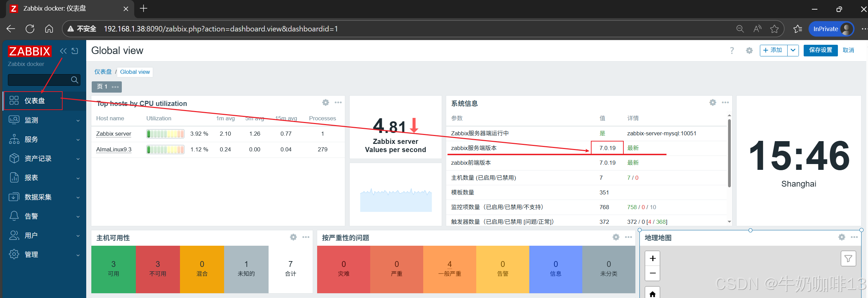
Task: Expand the 报表 reports menu
Action: (44, 177)
